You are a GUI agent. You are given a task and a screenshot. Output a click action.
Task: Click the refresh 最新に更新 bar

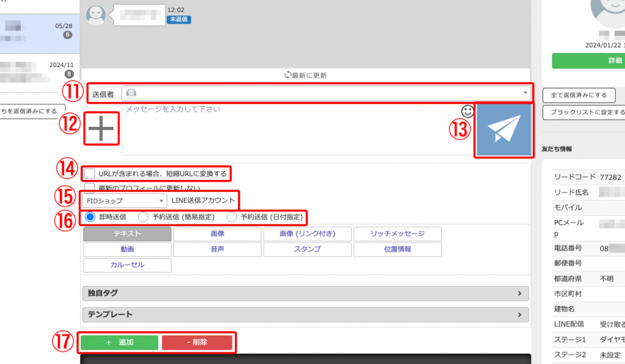tap(306, 75)
